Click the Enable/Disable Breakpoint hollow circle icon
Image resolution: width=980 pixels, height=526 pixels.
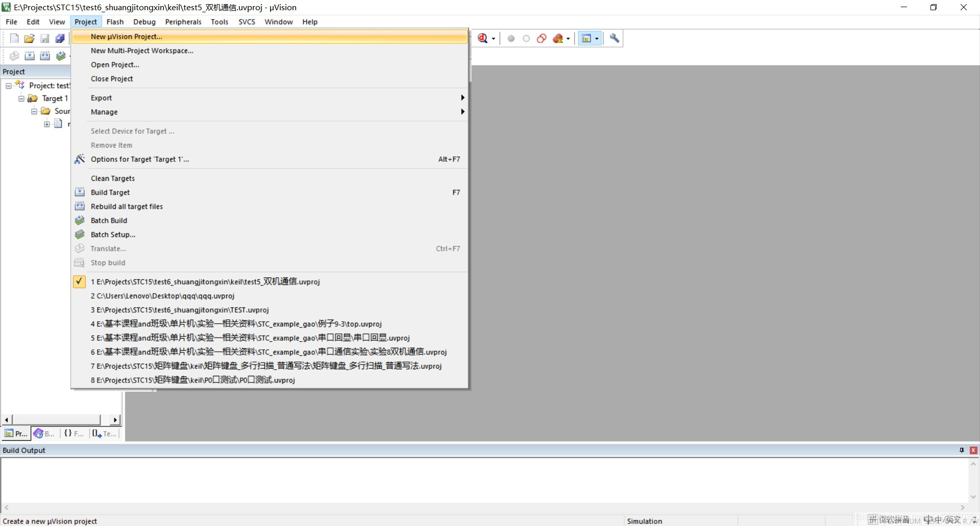[526, 38]
